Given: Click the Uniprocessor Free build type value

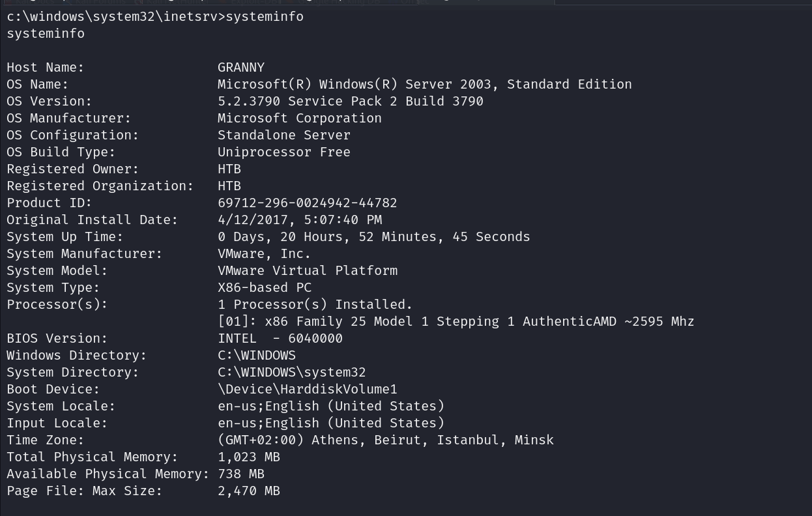Looking at the screenshot, I should pyautogui.click(x=283, y=152).
